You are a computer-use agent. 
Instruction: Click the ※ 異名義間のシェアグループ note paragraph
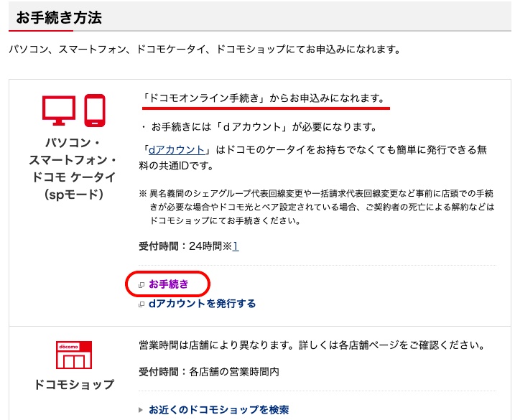tap(317, 207)
